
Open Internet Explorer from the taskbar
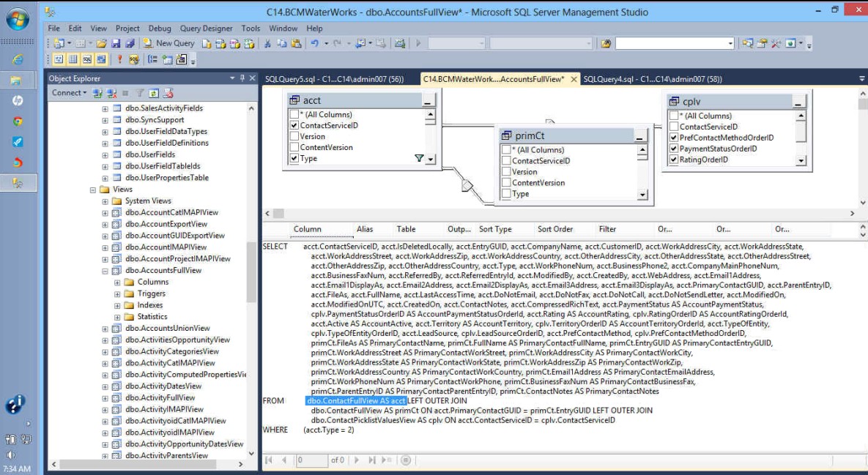tap(18, 59)
